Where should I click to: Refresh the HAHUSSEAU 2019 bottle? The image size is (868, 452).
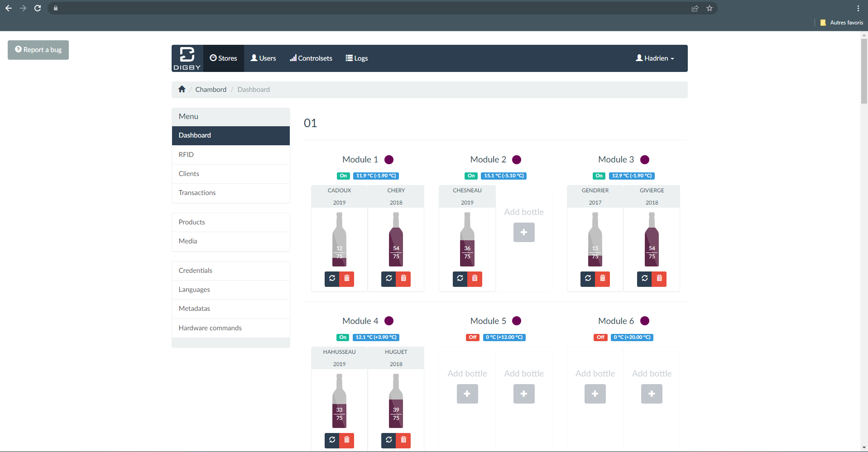coord(332,440)
